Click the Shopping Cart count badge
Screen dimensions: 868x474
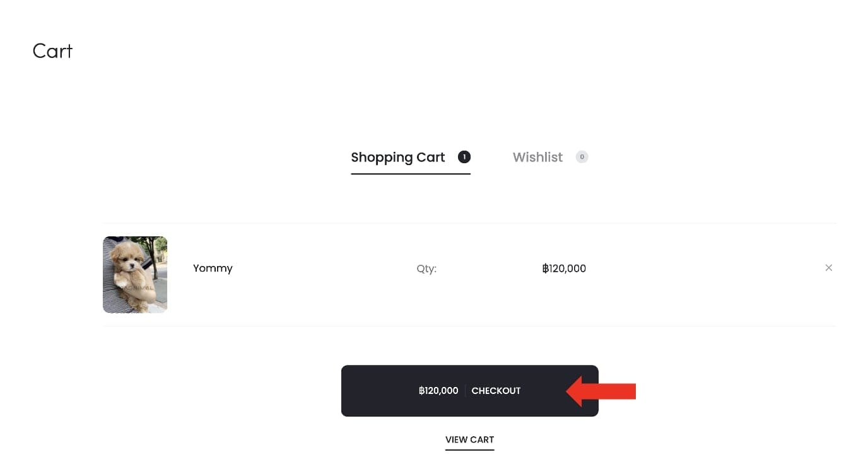[x=464, y=157]
